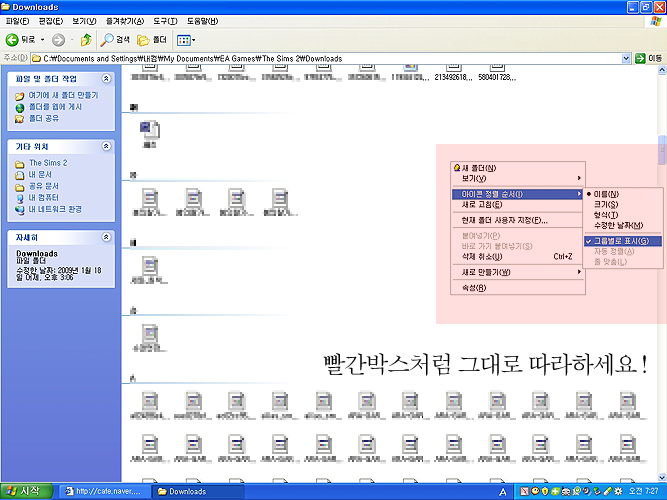Image resolution: width=667 pixels, height=500 pixels.
Task: Click the new-folder icon beside 여기에 새 폴더 만들기
Action: (20, 96)
